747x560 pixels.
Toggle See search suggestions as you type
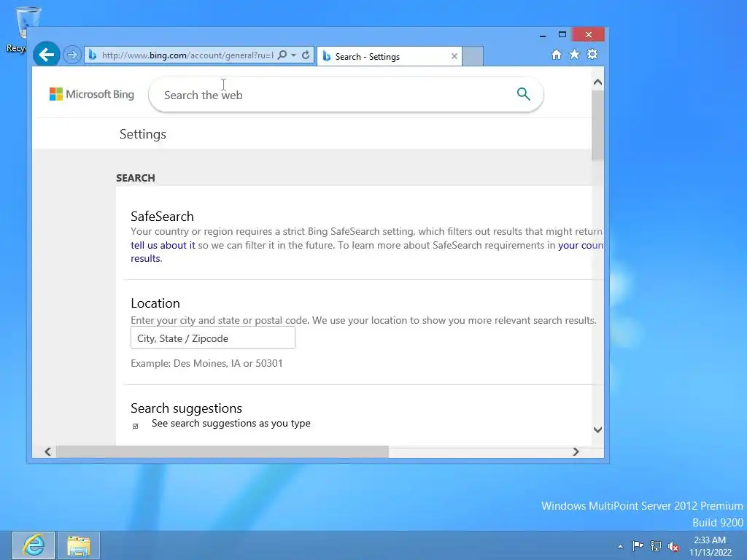tap(135, 426)
